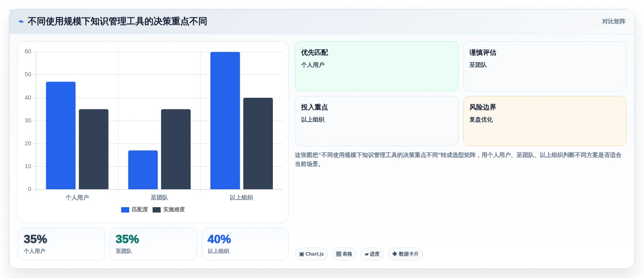644x278 pixels.
Task: Click the dark 实施难度 bar for 以上组织
Action: (x=258, y=143)
